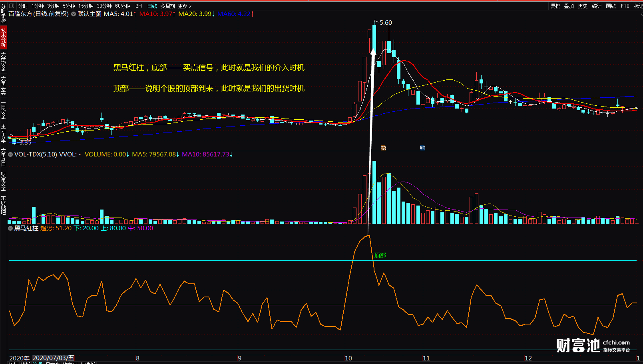Screen dimensions: 643x364
Task: Open 东财贴吧 sidebar tab
Action: (3, 205)
